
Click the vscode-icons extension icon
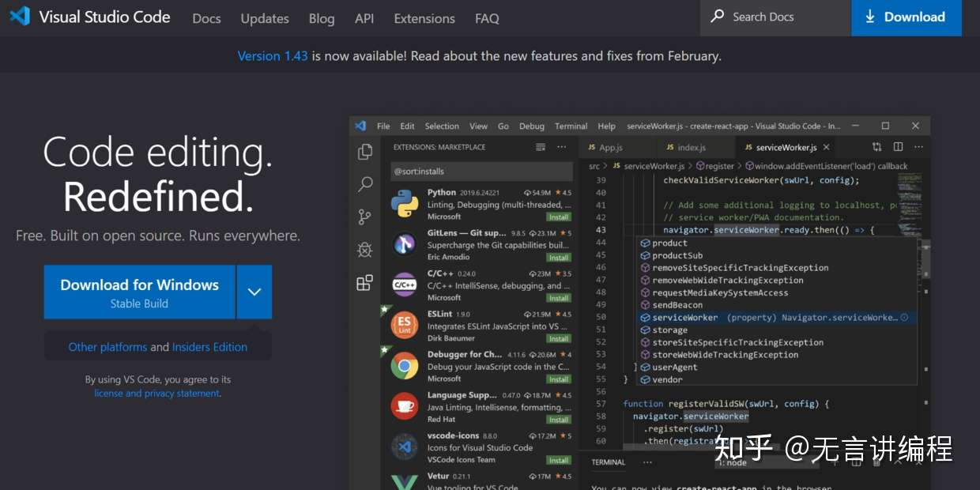405,447
